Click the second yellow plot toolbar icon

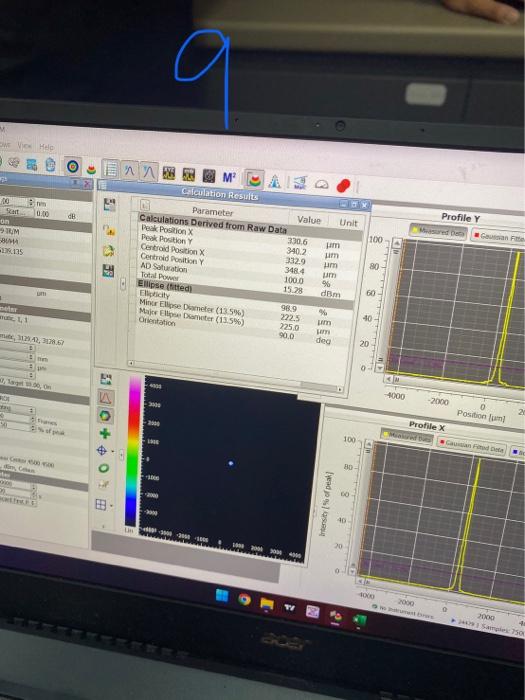tap(189, 175)
